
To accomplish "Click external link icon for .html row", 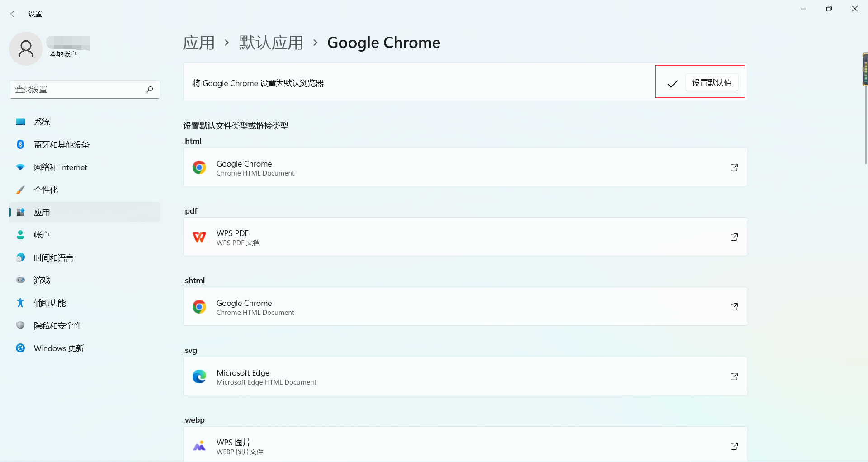I will pos(734,167).
